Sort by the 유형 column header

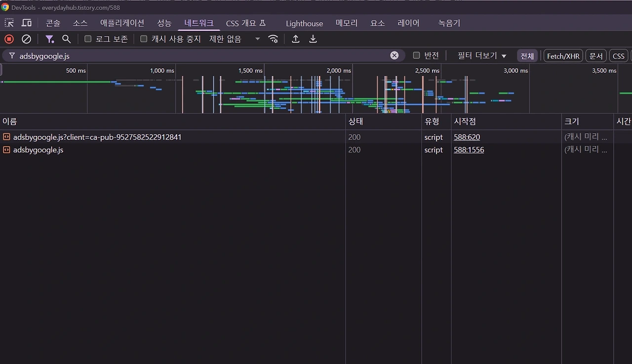436,121
